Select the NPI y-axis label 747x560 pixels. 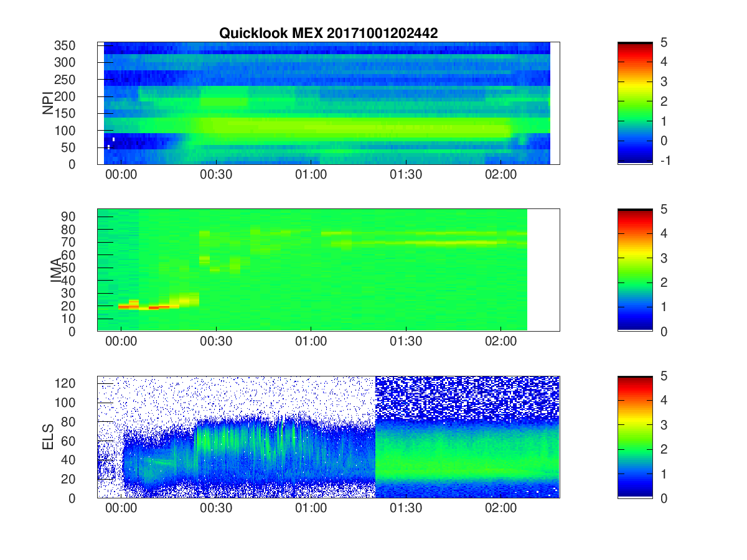(47, 103)
